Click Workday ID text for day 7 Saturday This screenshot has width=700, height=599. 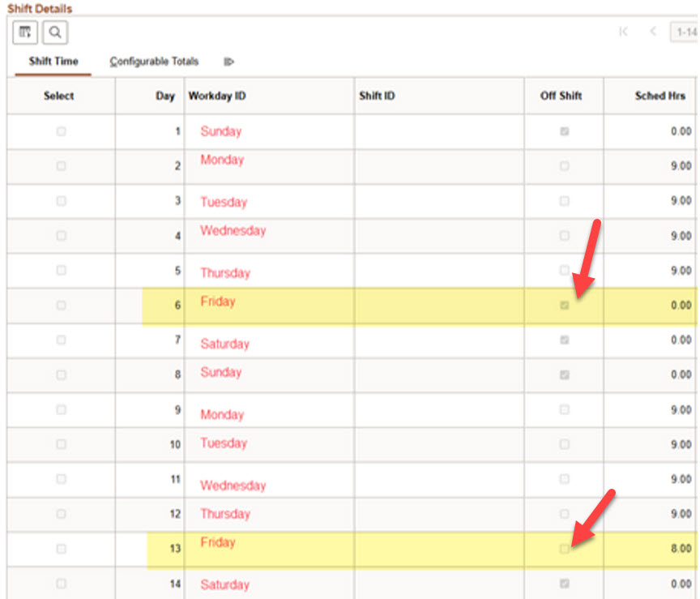pyautogui.click(x=224, y=344)
